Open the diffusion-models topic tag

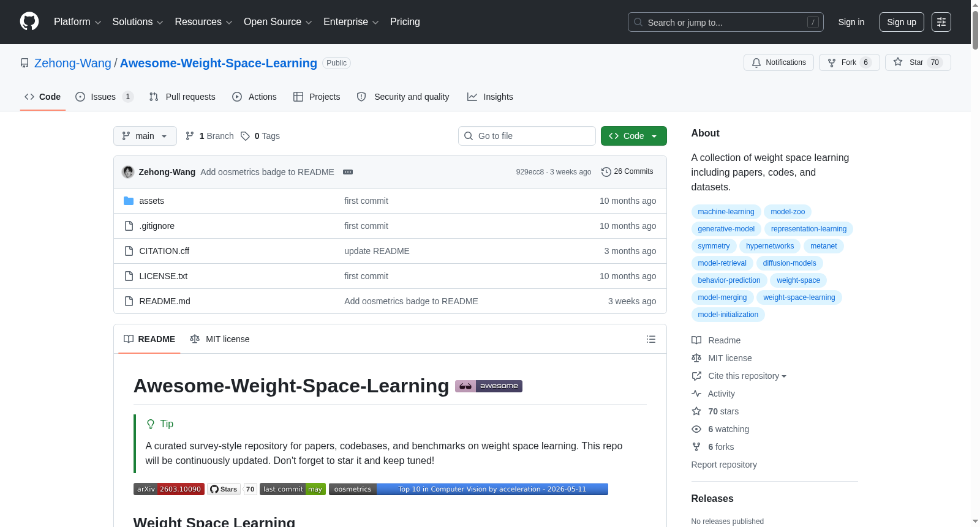pos(790,263)
